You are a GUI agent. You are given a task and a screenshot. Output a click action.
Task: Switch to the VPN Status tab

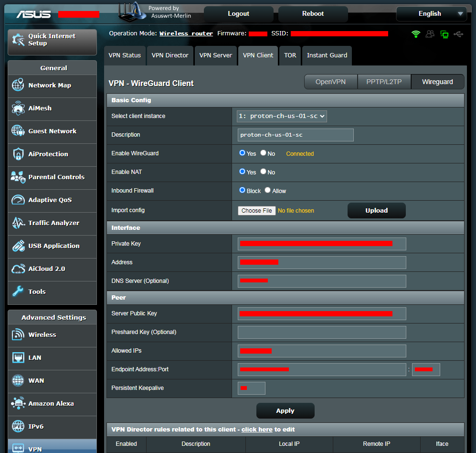pyautogui.click(x=125, y=55)
